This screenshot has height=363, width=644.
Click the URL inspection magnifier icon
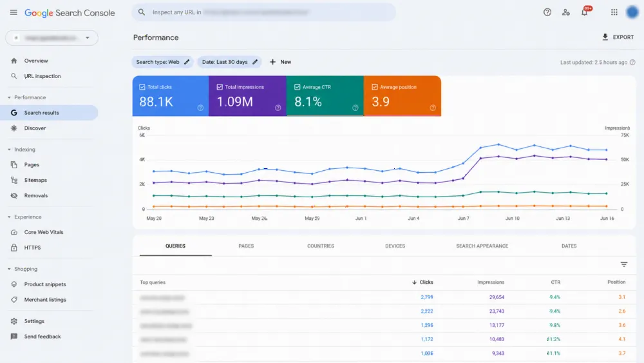[x=14, y=76]
